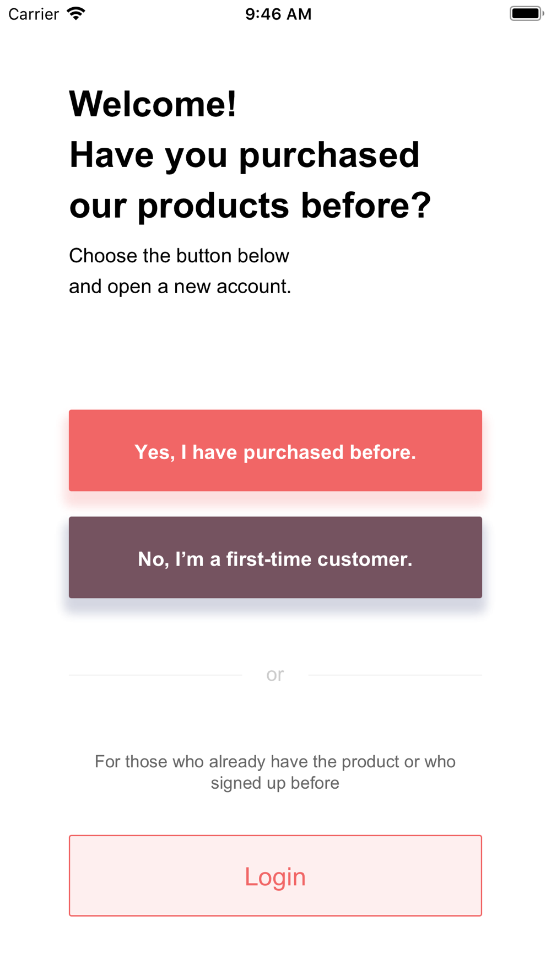Tap the "and open a new account." text

coord(180,287)
